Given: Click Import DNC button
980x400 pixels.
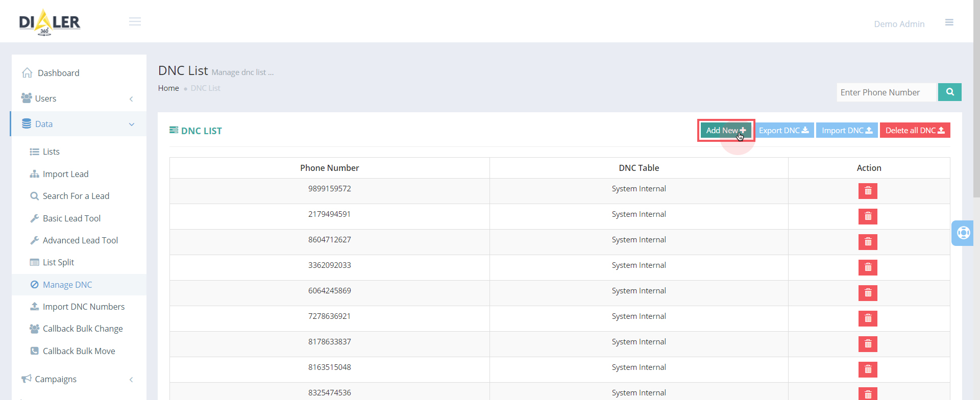Looking at the screenshot, I should click(x=847, y=131).
